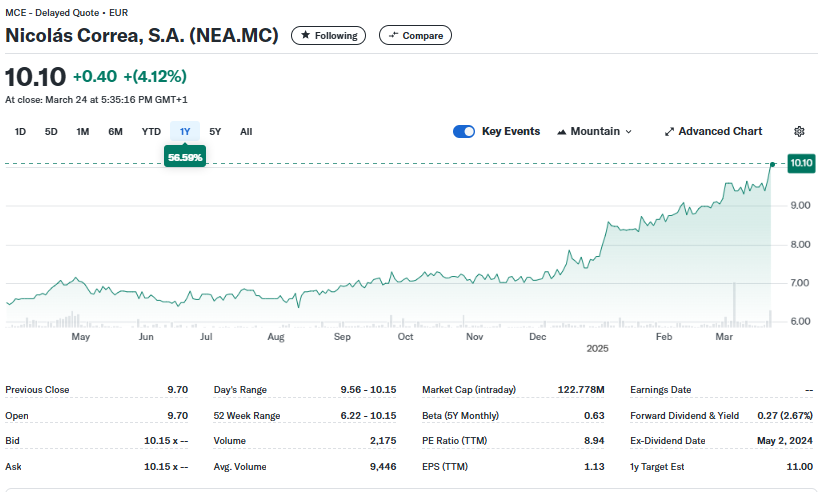Switch to the 1M range tab
The height and width of the screenshot is (492, 835).
pyautogui.click(x=83, y=132)
